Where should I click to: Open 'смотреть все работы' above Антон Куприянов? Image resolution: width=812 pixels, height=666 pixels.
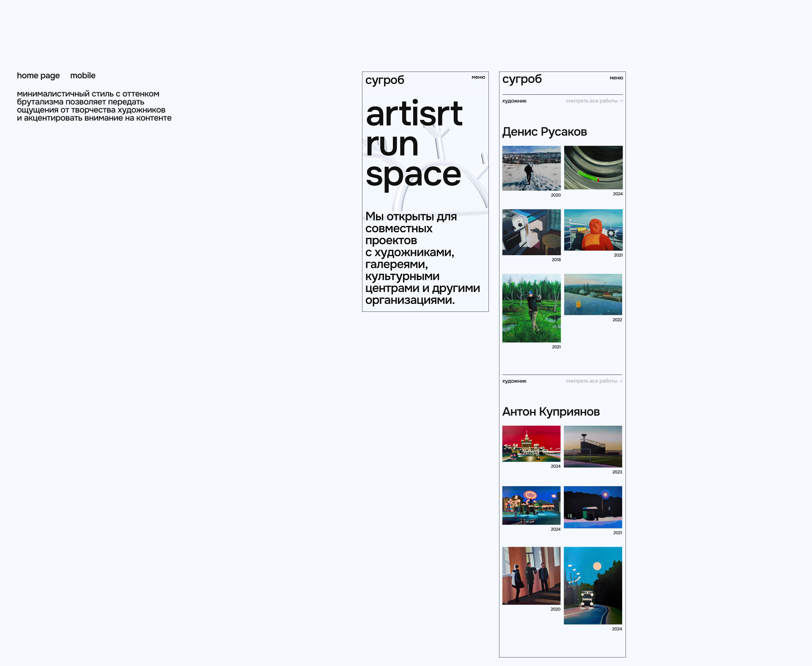594,381
